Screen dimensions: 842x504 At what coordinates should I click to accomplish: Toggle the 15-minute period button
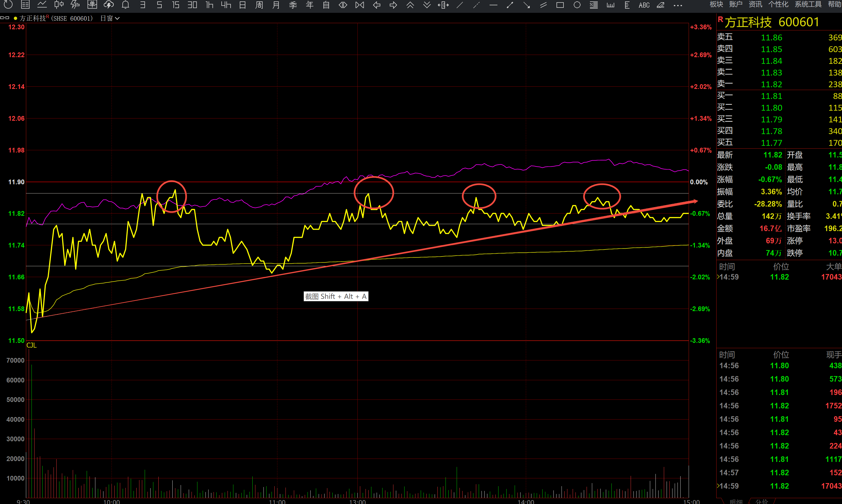(x=176, y=5)
